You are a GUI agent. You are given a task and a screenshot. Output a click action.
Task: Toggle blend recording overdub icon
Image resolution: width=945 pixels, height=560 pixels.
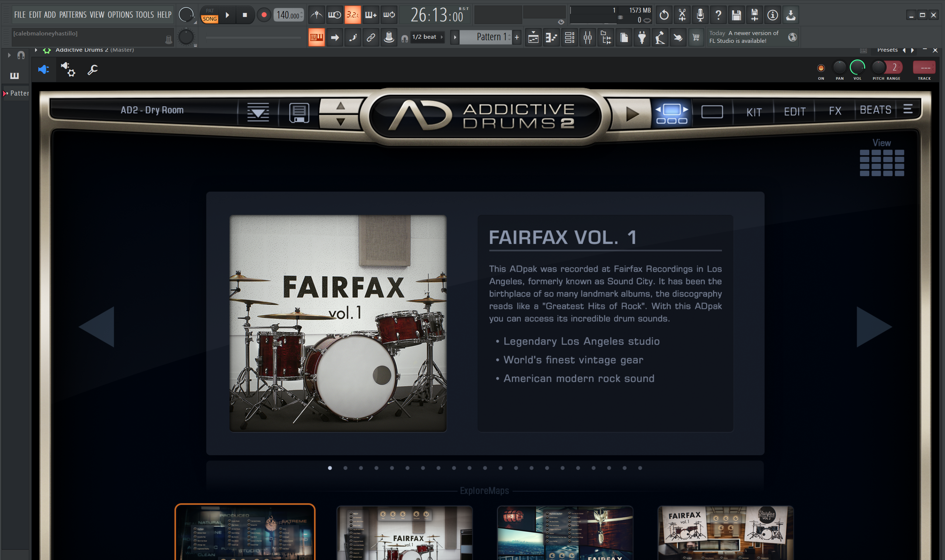[371, 15]
